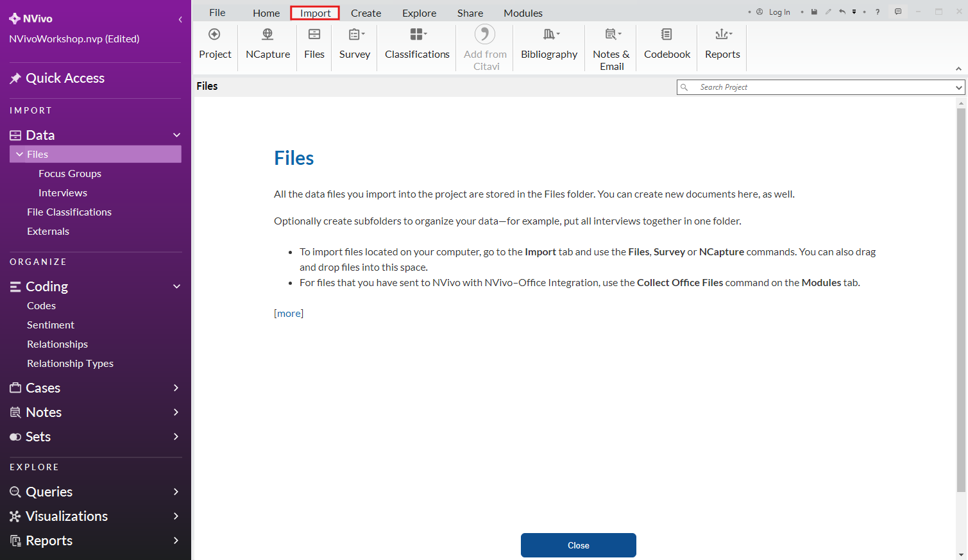Click the Coding section icon
The image size is (968, 560).
click(15, 287)
